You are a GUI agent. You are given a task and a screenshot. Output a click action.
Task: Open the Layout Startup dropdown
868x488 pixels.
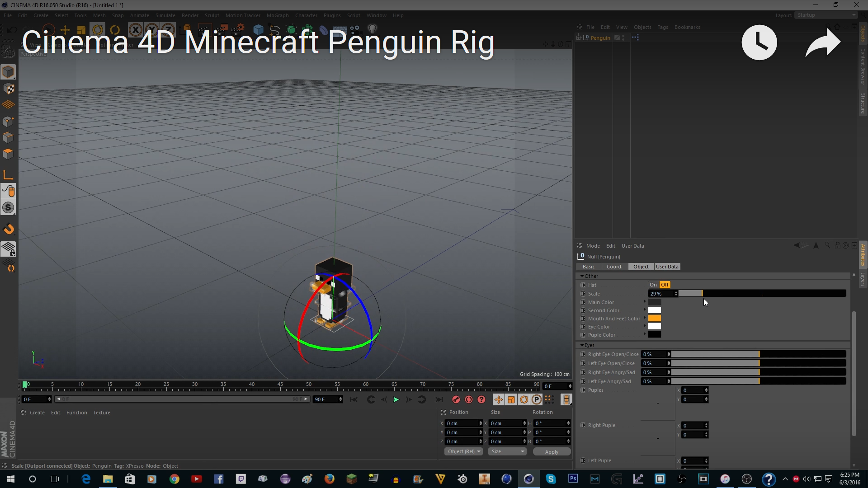pyautogui.click(x=826, y=15)
